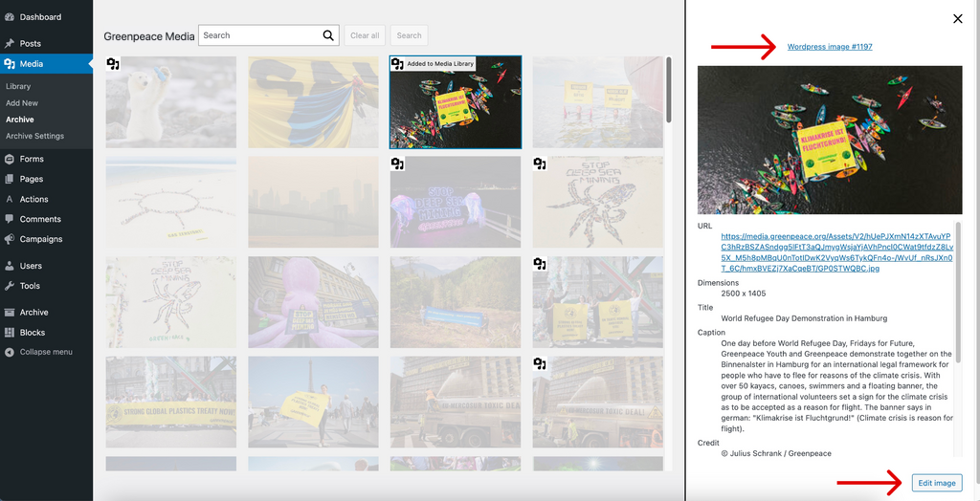This screenshot has height=501, width=980.
Task: Click the Blocks grid icon
Action: click(x=10, y=333)
